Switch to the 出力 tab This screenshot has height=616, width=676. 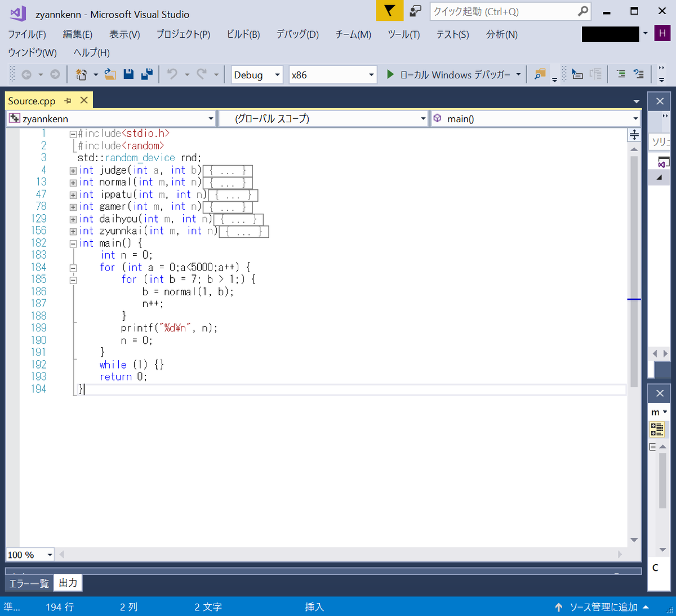pos(68,583)
